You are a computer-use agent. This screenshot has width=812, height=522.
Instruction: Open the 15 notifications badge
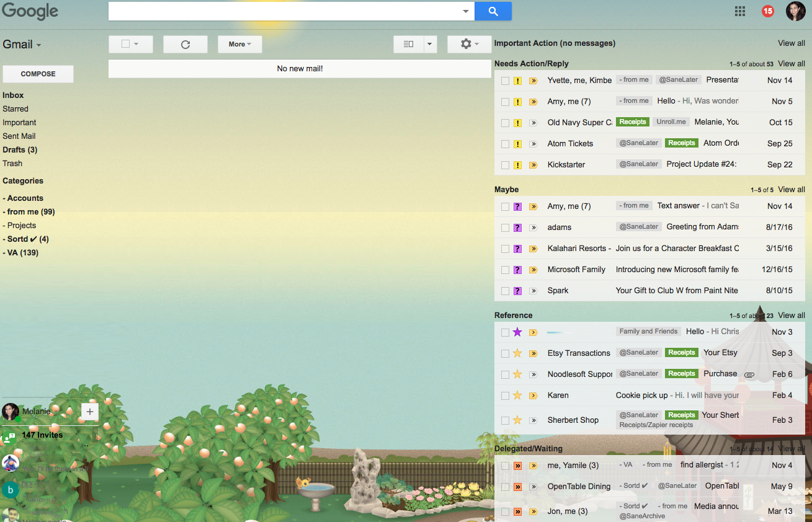pyautogui.click(x=768, y=11)
